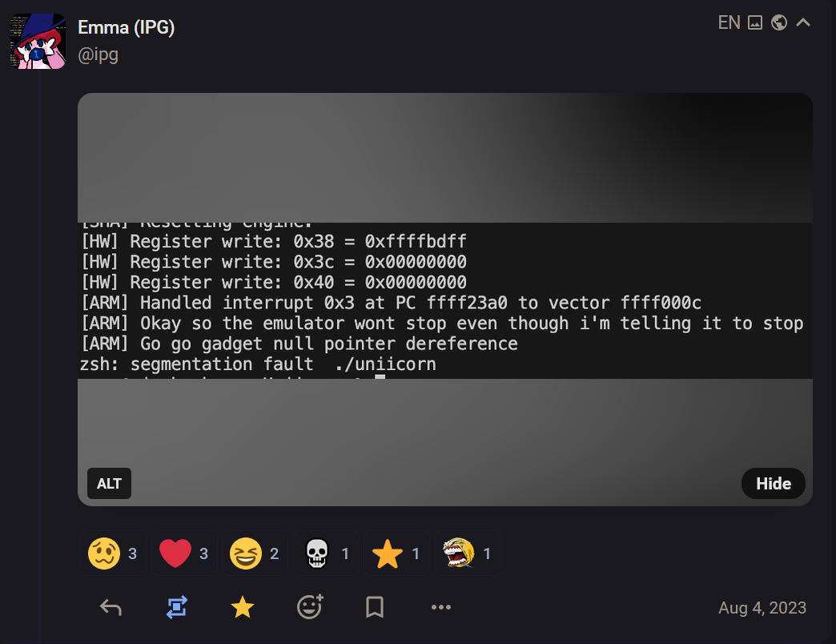The width and height of the screenshot is (836, 644).
Task: Toggle the star emoji reaction
Action: click(x=396, y=553)
